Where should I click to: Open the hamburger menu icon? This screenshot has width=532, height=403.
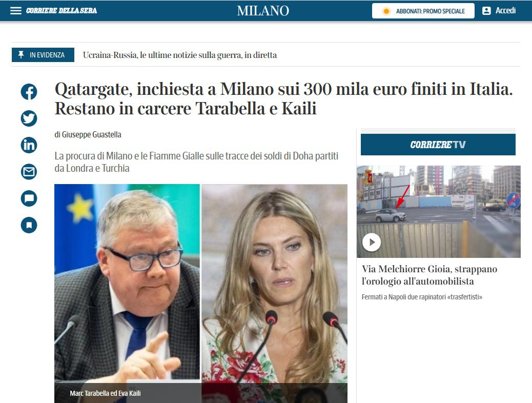pos(15,11)
